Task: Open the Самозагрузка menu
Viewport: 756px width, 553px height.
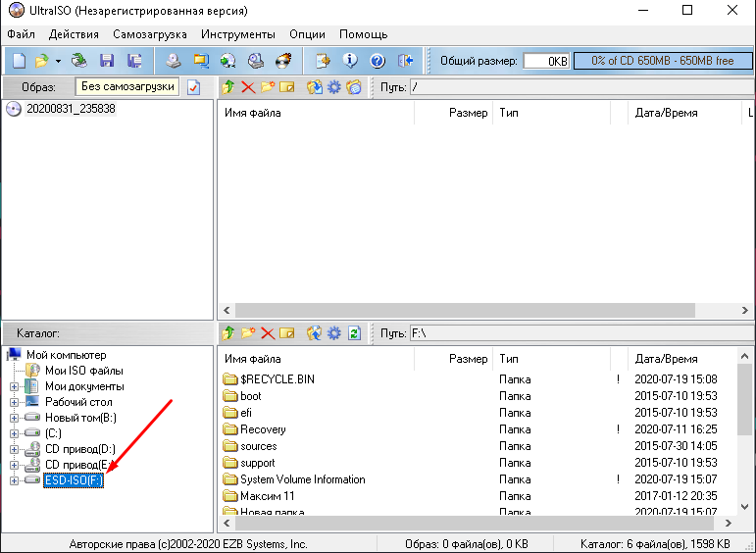Action: [150, 34]
